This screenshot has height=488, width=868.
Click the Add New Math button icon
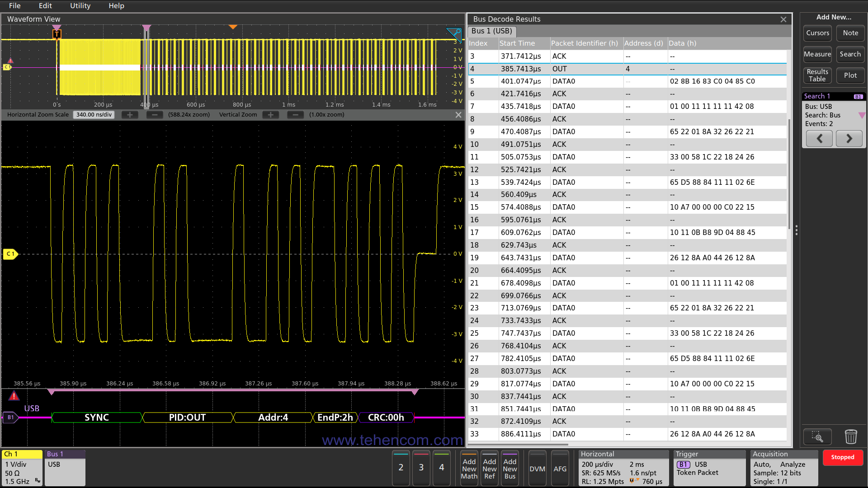469,468
